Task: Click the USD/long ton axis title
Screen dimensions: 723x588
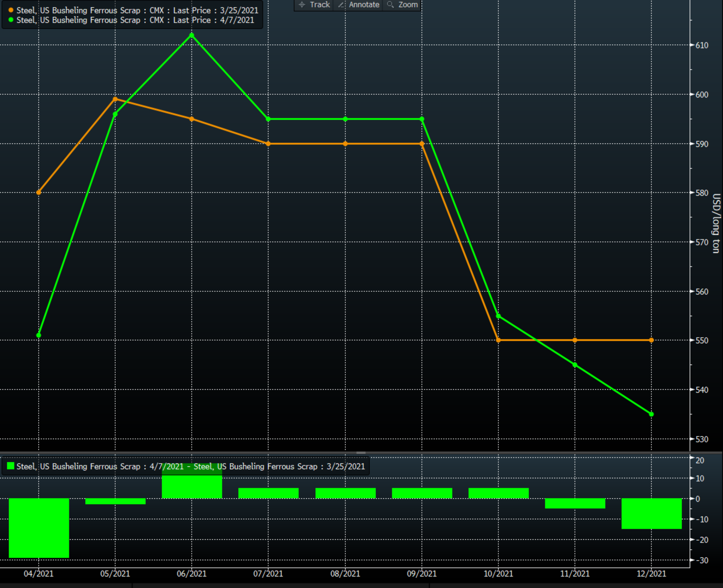Action: coord(716,223)
